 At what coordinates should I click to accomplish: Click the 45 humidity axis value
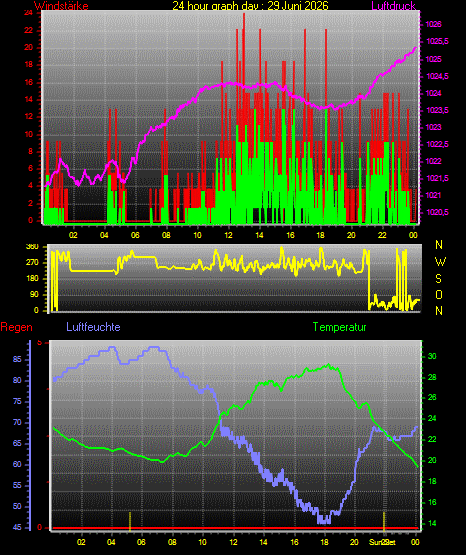[17, 527]
